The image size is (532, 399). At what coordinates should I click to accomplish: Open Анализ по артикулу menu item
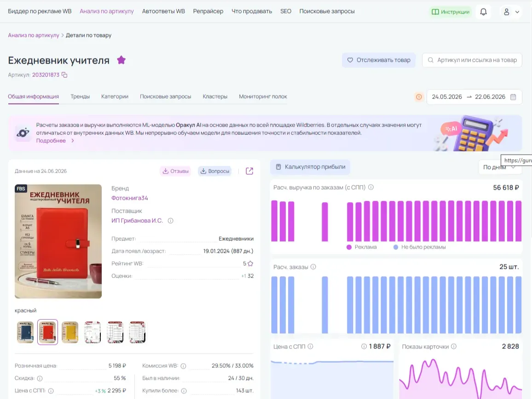(x=106, y=11)
